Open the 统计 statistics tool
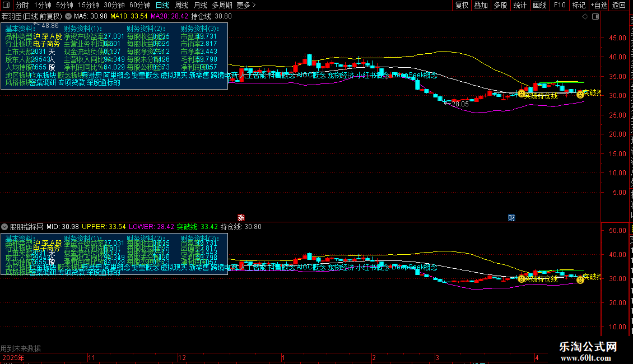This screenshot has height=364, width=633. click(x=520, y=5)
